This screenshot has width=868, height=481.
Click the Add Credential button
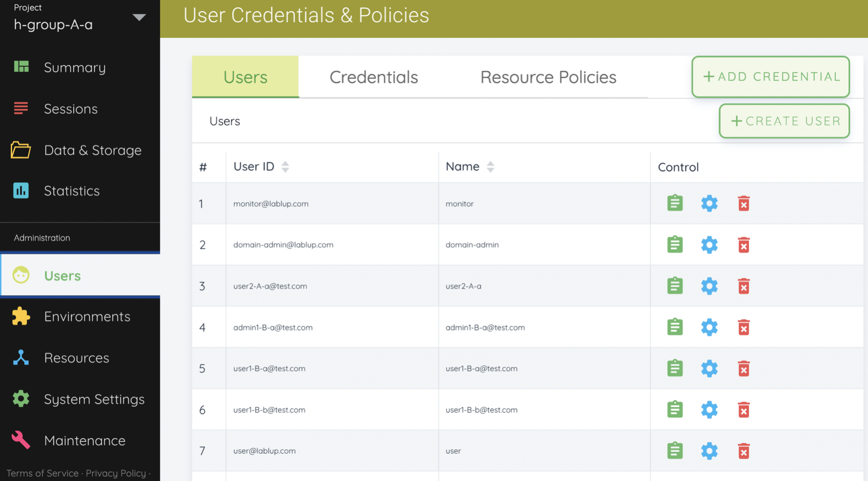click(770, 77)
